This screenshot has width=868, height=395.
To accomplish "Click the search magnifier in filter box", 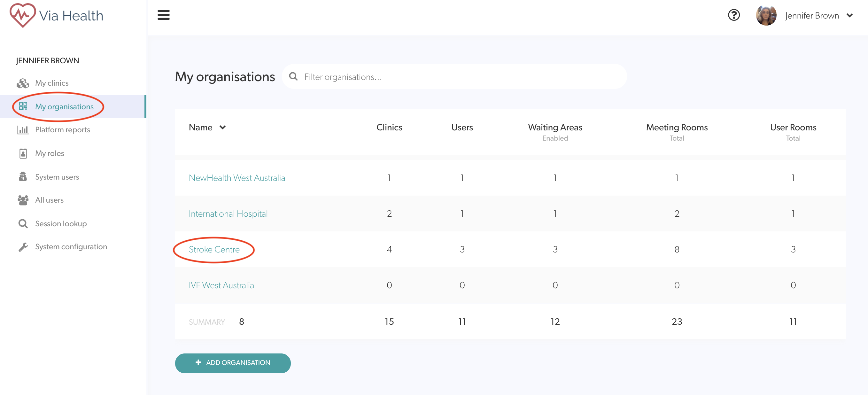I will (x=293, y=76).
